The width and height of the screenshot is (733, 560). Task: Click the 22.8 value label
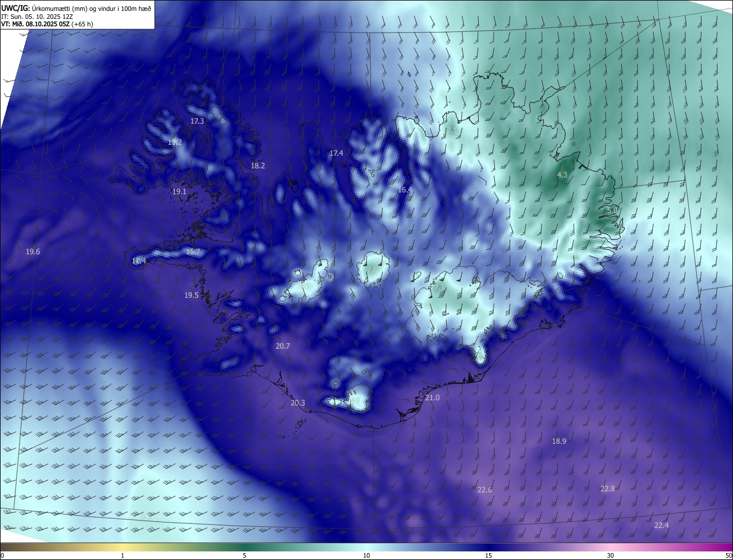608,488
